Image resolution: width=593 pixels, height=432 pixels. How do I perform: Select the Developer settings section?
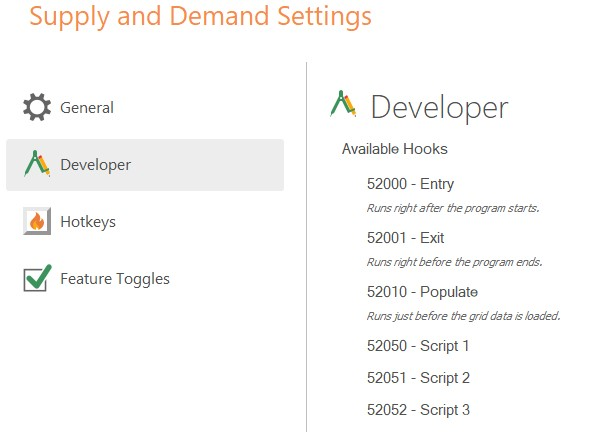click(x=145, y=165)
